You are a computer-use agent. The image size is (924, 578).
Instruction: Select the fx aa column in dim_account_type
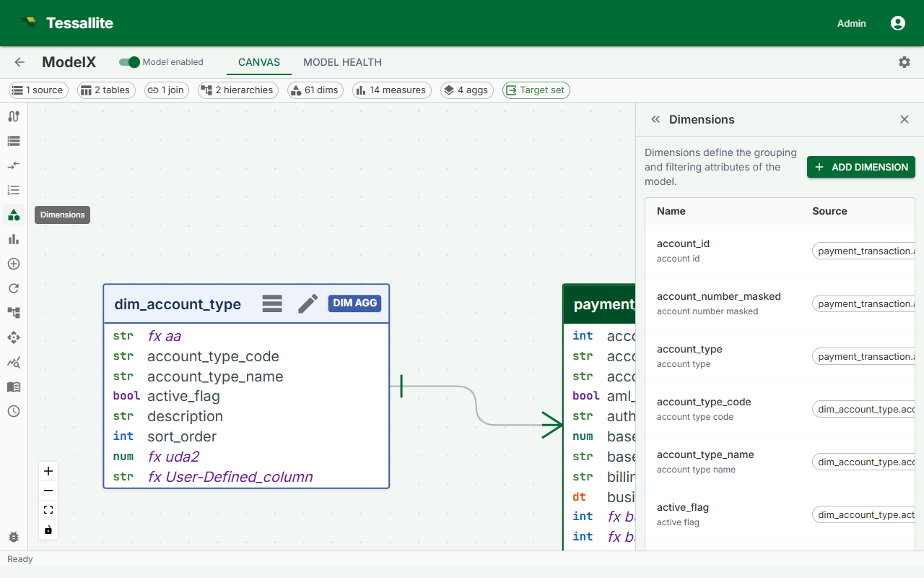tap(246, 336)
